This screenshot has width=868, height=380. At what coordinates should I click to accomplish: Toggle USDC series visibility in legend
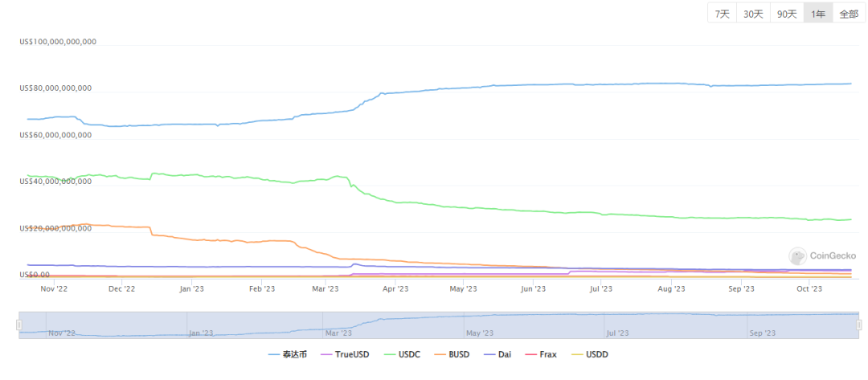tap(403, 354)
